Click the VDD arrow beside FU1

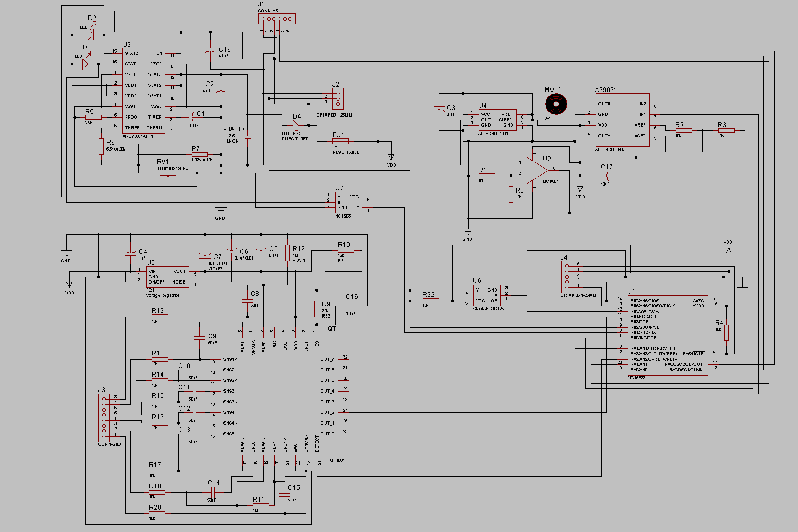click(392, 157)
